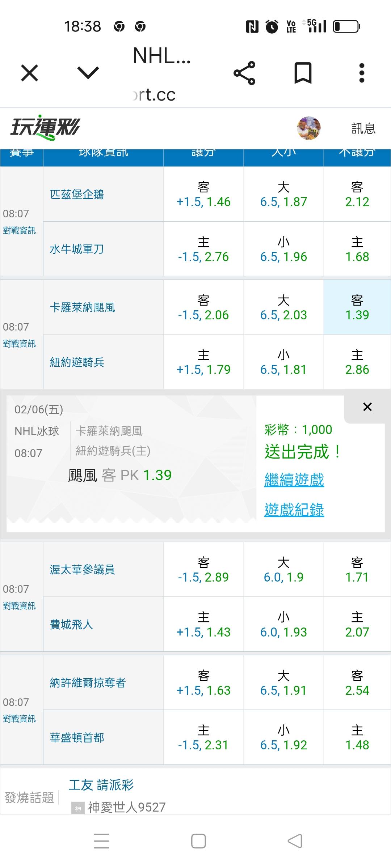
Task: Open 訊息 messages
Action: [x=363, y=128]
